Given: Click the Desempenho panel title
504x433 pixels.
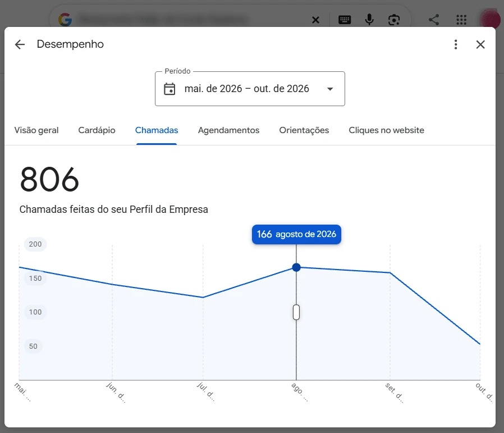Looking at the screenshot, I should pyautogui.click(x=70, y=44).
